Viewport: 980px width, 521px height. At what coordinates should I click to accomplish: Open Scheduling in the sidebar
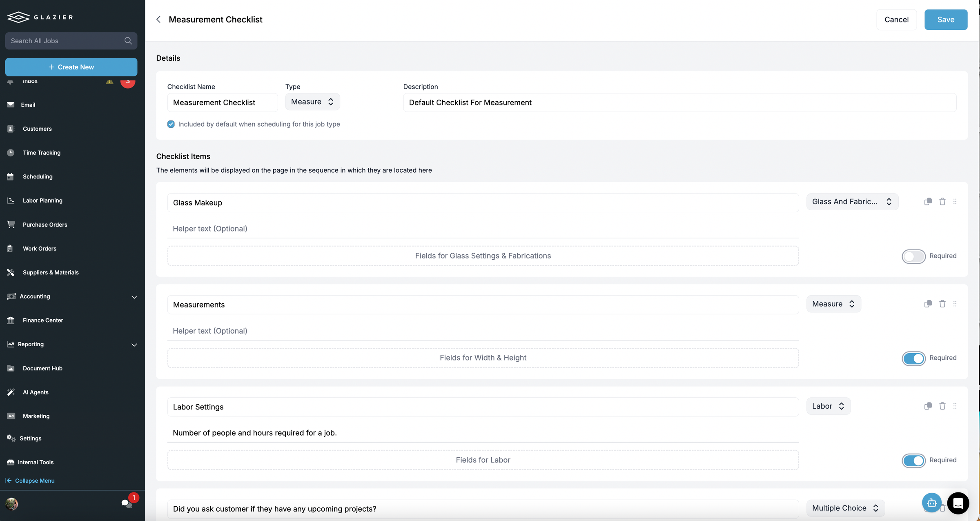[38, 176]
